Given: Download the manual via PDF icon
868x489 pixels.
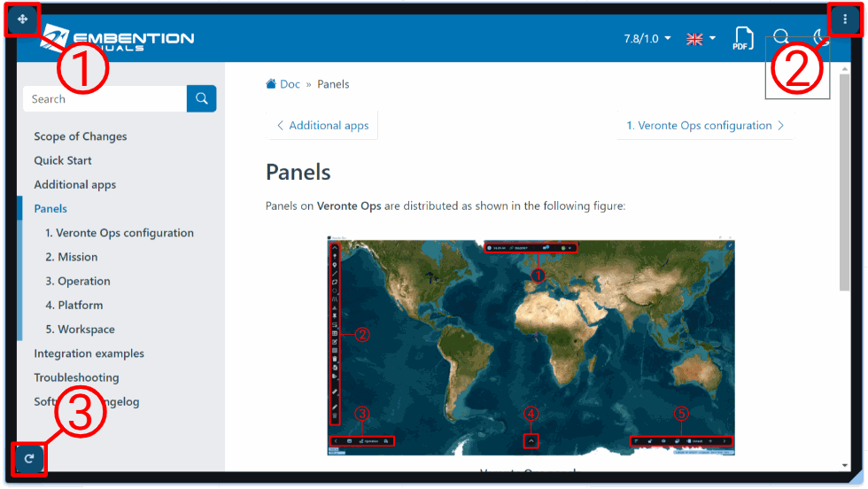Looking at the screenshot, I should click(742, 39).
